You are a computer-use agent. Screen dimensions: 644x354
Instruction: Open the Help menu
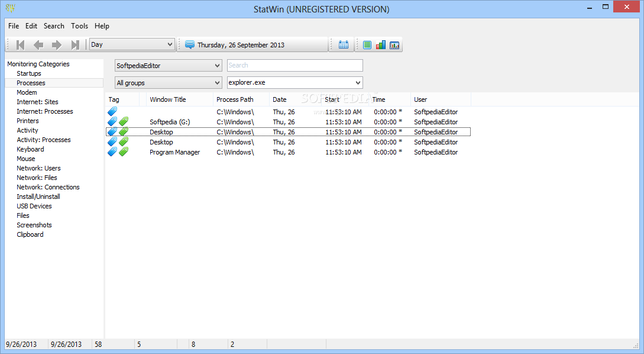(102, 26)
